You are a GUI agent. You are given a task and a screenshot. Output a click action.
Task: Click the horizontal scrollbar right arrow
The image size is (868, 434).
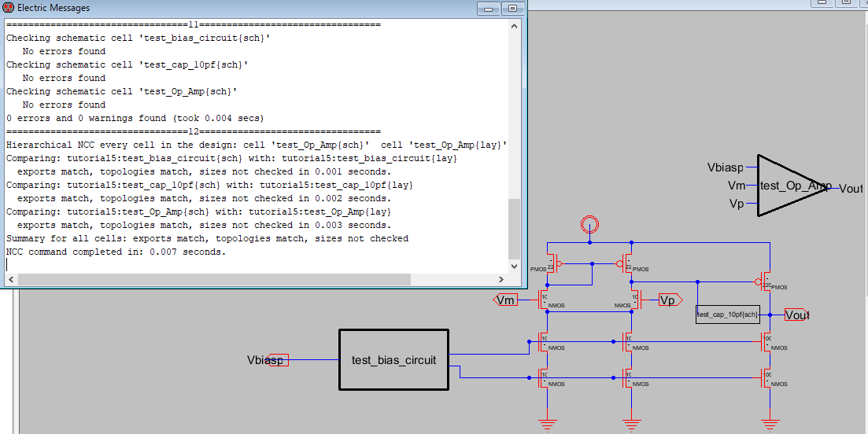[501, 279]
